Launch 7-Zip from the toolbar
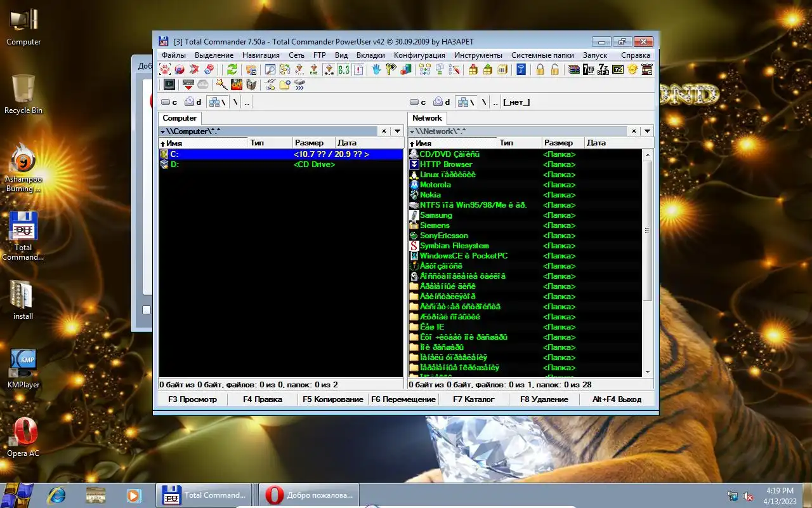812x508 pixels. (x=589, y=69)
